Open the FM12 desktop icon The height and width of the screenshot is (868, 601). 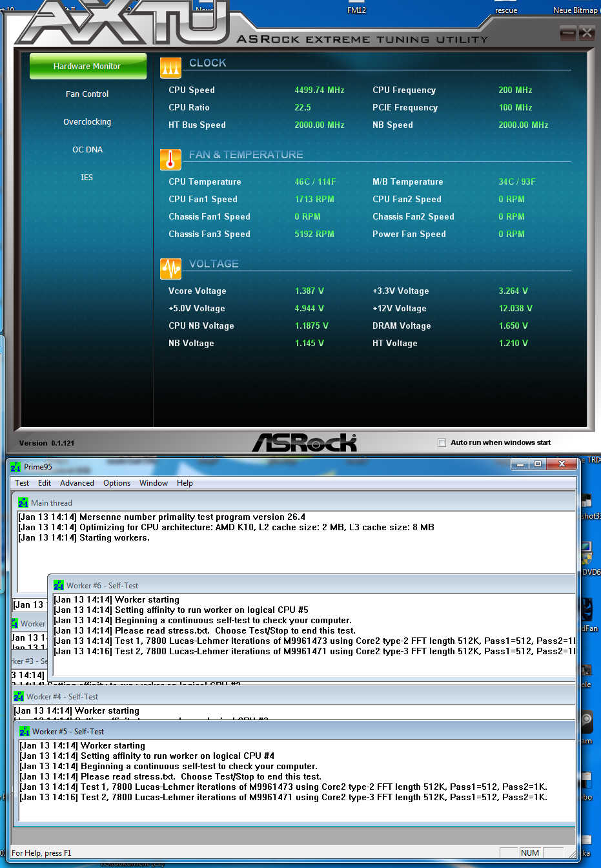click(356, 10)
